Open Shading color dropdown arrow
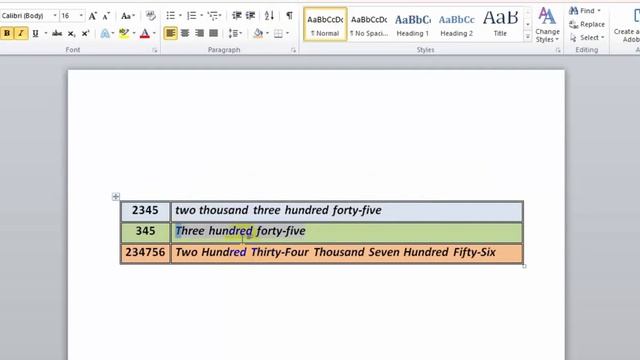The height and width of the screenshot is (360, 640). (x=267, y=33)
